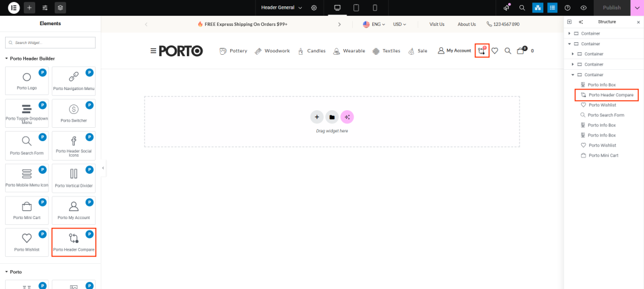Click the add template folder button on canvas
The height and width of the screenshot is (289, 644).
tap(332, 116)
